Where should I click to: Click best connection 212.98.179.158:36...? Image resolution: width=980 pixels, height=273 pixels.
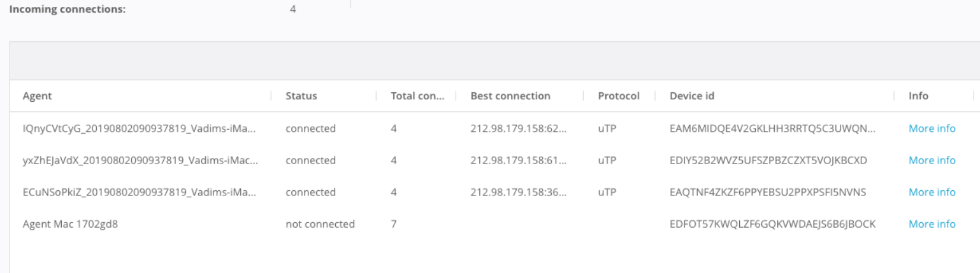tap(518, 192)
